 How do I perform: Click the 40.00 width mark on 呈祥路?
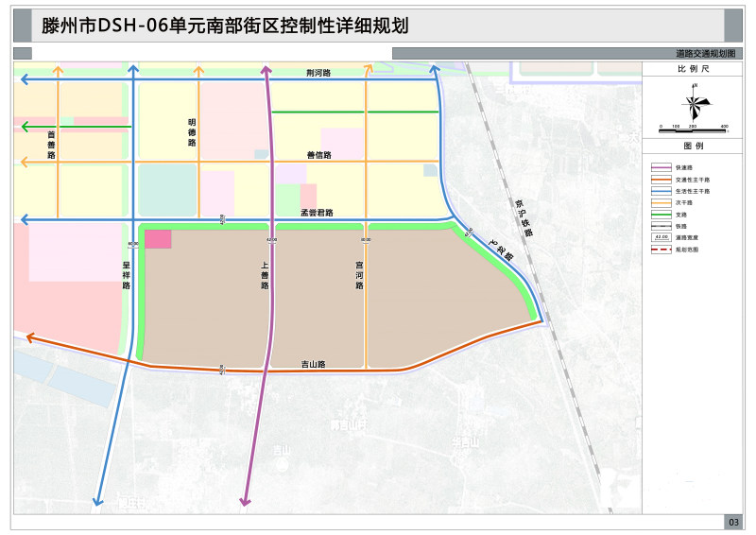(x=133, y=244)
